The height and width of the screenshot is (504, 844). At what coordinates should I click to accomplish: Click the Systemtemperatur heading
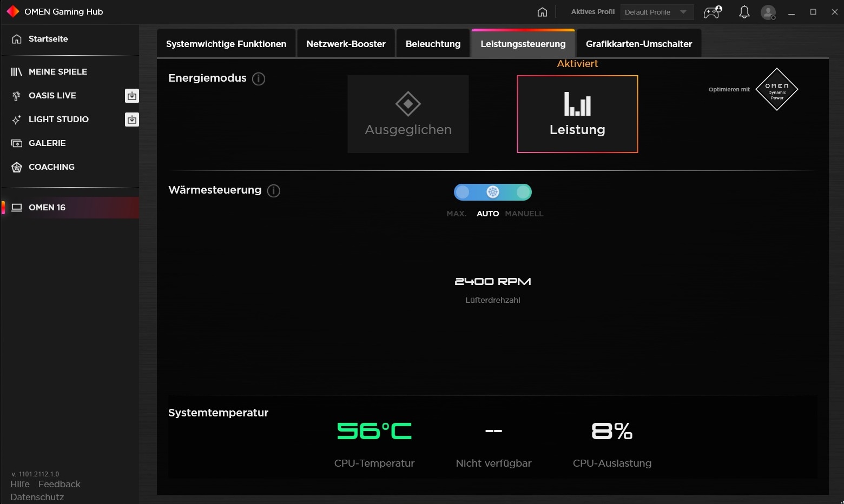tap(219, 413)
